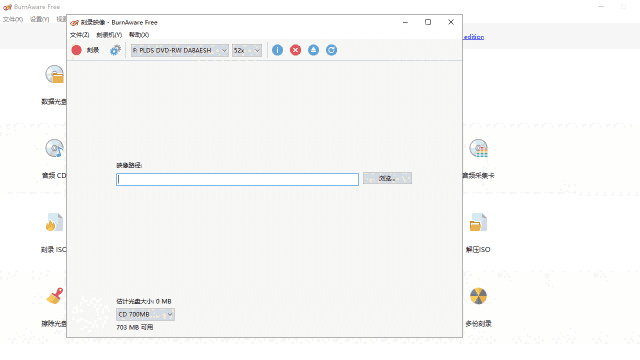The height and width of the screenshot is (360, 640).
Task: Show disc information with blue info icon
Action: pyautogui.click(x=277, y=50)
